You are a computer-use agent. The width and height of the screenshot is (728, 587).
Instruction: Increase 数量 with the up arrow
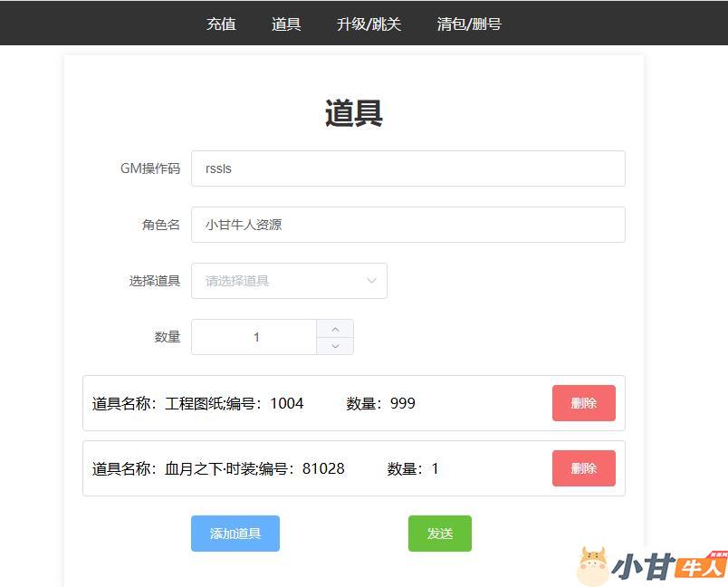335,329
